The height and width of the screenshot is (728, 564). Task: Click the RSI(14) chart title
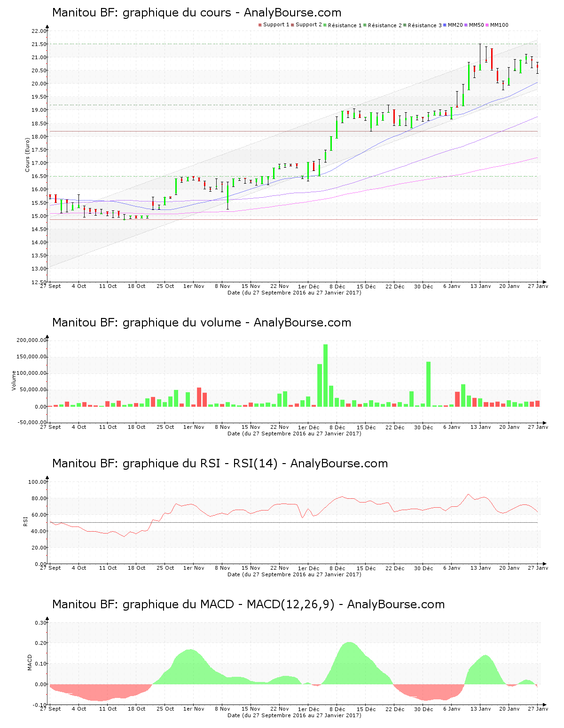[x=220, y=464]
